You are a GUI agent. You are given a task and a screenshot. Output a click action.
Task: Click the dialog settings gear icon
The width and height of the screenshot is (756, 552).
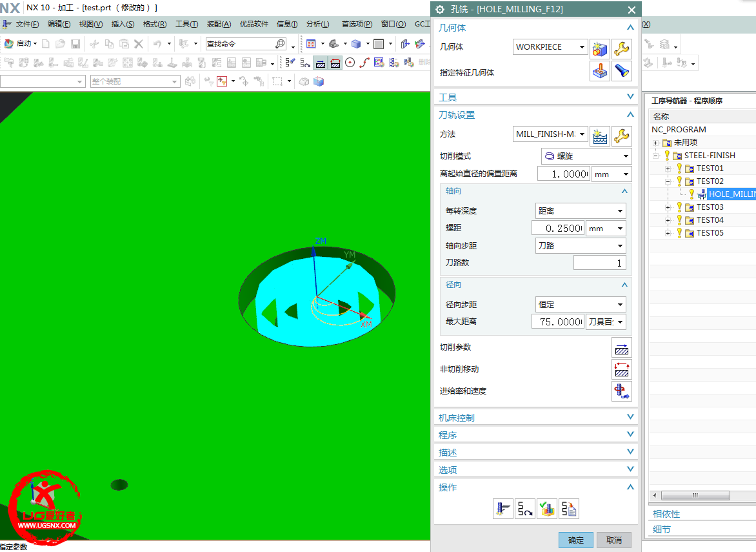440,9
